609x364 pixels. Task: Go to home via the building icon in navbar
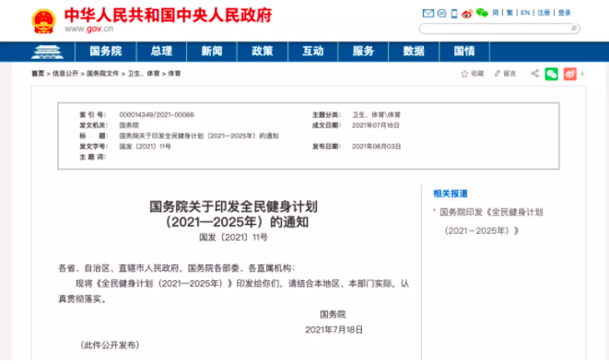47,52
